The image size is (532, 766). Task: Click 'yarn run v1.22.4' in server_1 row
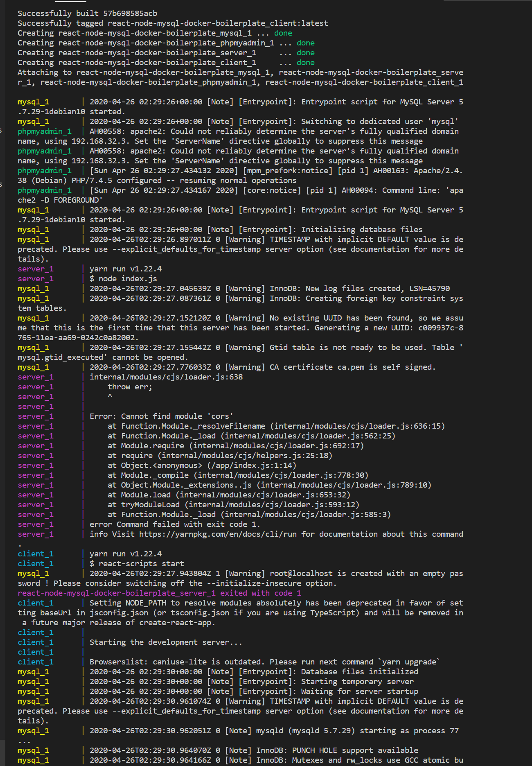(126, 269)
